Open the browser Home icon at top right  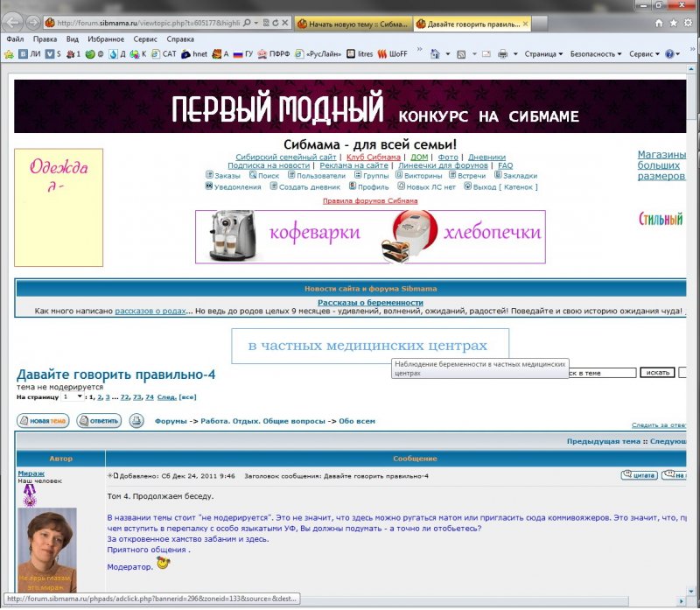[659, 23]
